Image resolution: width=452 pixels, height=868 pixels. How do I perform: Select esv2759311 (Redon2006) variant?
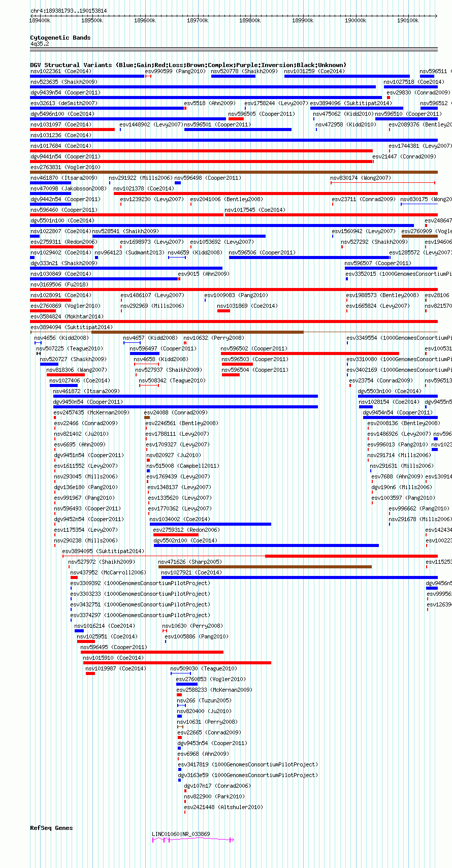63,242
